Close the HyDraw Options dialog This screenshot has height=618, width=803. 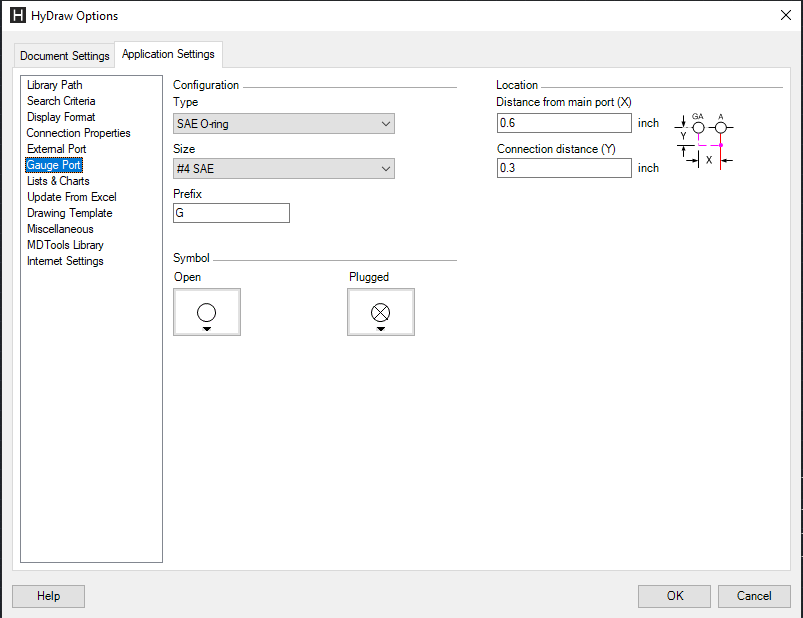click(786, 15)
